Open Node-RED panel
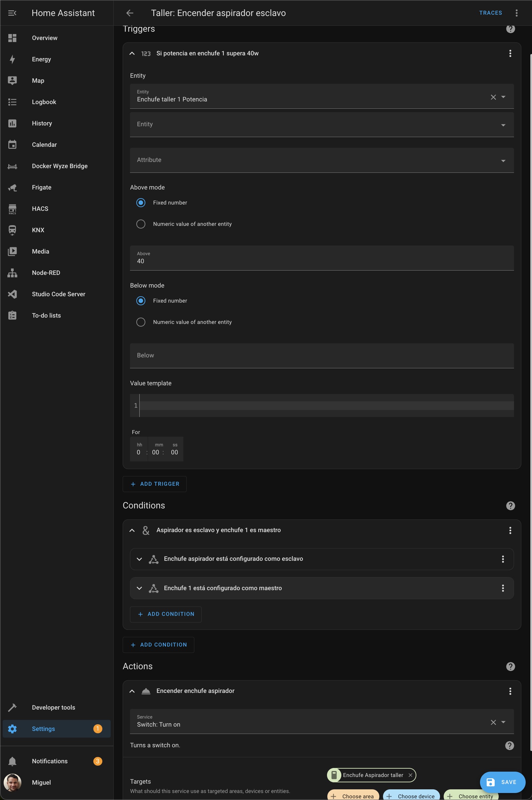The width and height of the screenshot is (532, 800). point(57,273)
